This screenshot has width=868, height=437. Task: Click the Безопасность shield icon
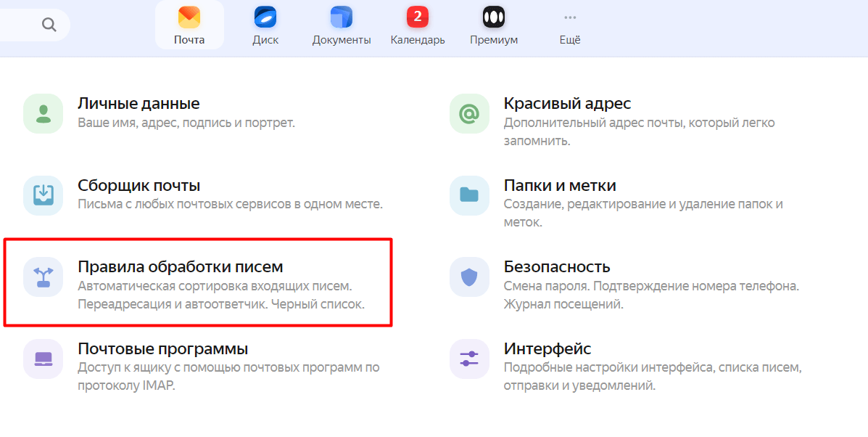[x=469, y=277]
